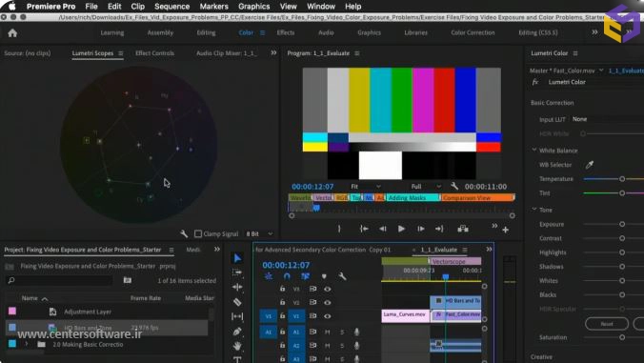Image resolution: width=644 pixels, height=363 pixels.
Task: Click the Basic Correction heading
Action: [x=552, y=103]
